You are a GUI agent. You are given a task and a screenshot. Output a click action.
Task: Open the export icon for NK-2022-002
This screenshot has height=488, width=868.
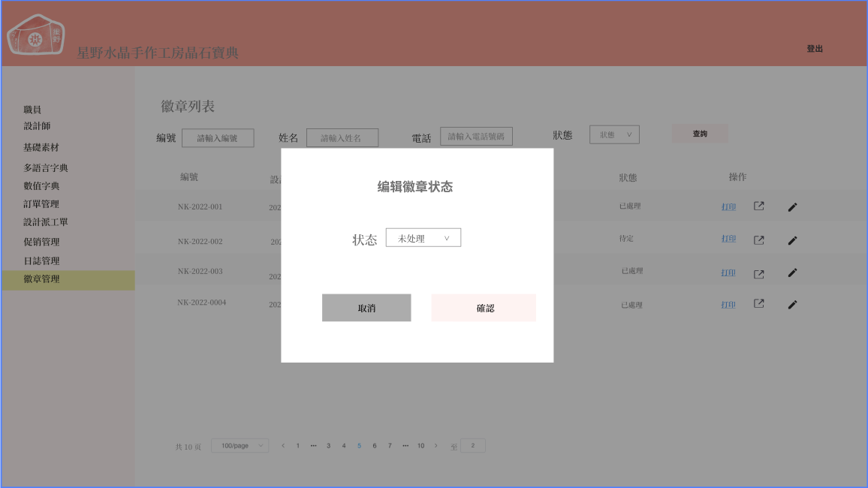click(x=759, y=239)
